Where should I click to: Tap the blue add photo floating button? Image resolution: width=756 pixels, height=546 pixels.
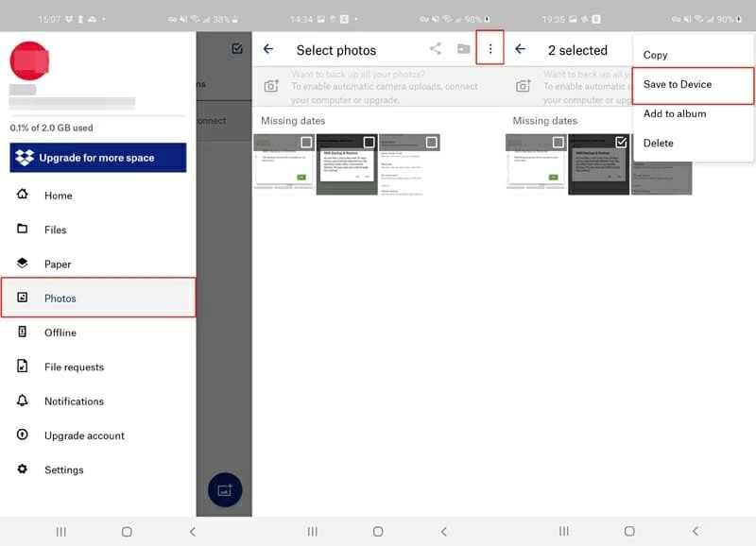tap(225, 490)
